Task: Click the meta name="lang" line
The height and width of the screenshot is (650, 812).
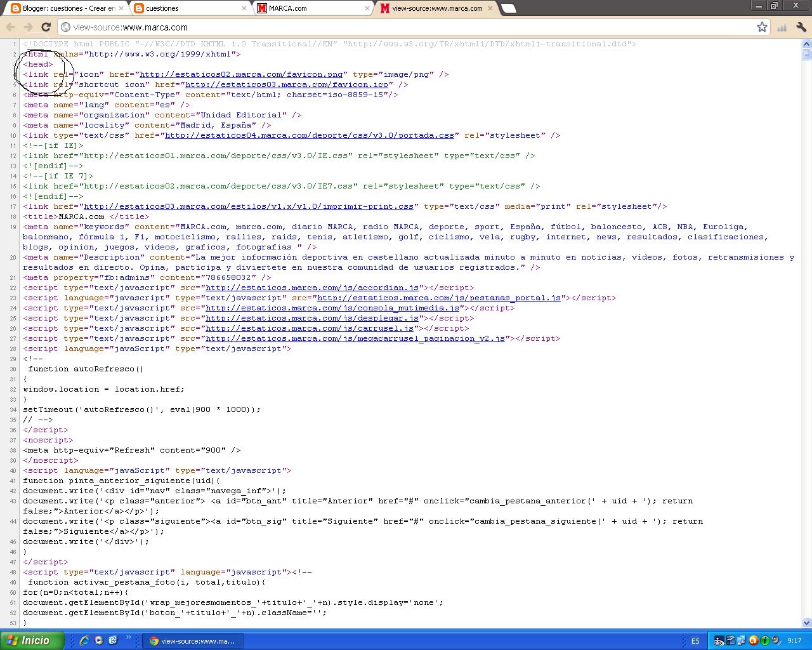Action: 107,105
